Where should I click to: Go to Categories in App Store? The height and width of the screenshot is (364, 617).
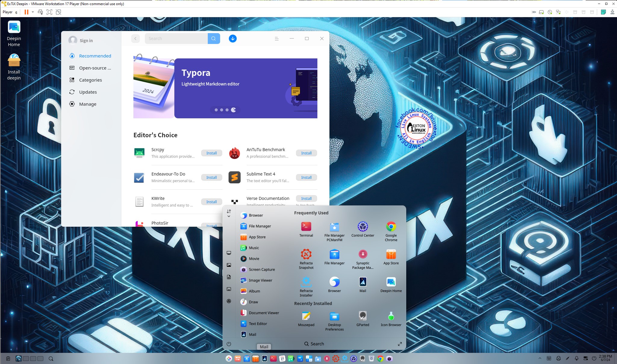coord(91,80)
